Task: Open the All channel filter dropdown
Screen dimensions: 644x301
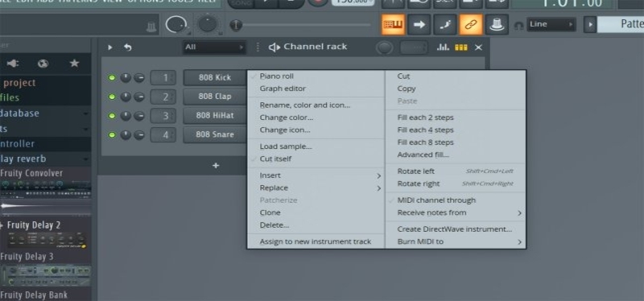Action: (214, 47)
